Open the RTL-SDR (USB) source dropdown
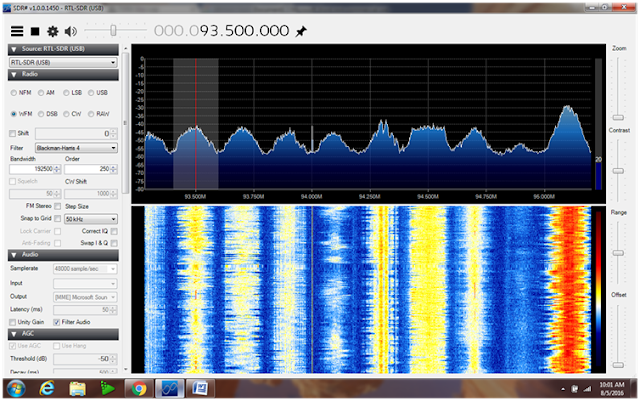Screen dimensions: 640x401 click(x=63, y=62)
